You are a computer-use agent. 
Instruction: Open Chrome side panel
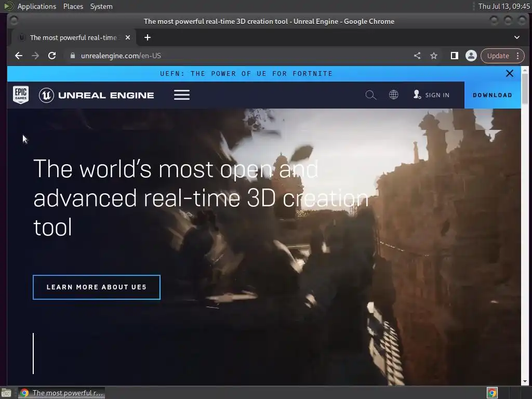[454, 56]
